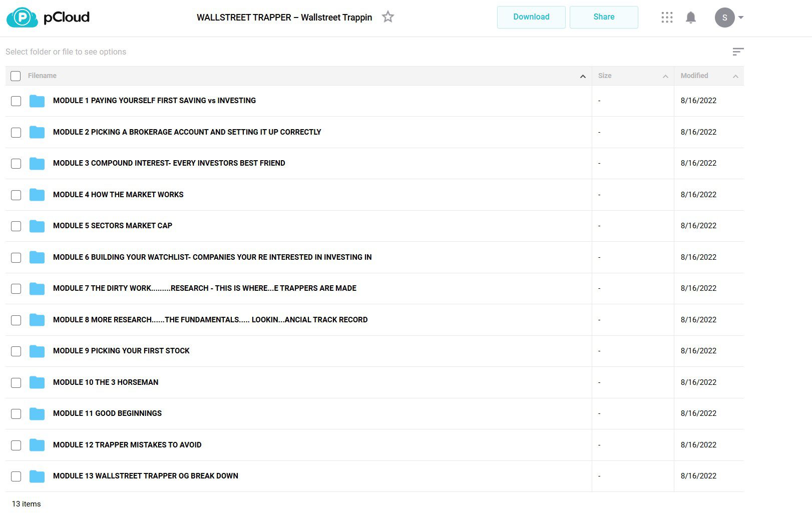Image resolution: width=812 pixels, height=514 pixels.
Task: Click the Filename sort arrow
Action: pyautogui.click(x=583, y=76)
